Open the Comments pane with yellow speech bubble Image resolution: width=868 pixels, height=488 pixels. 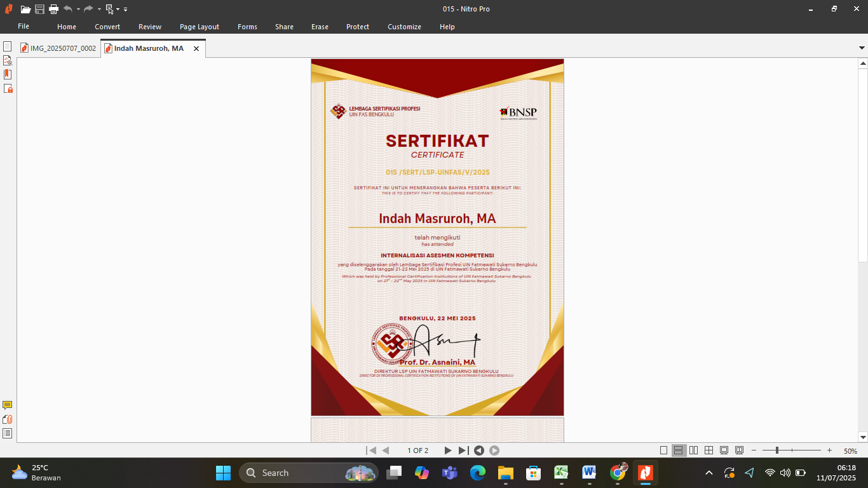click(8, 405)
